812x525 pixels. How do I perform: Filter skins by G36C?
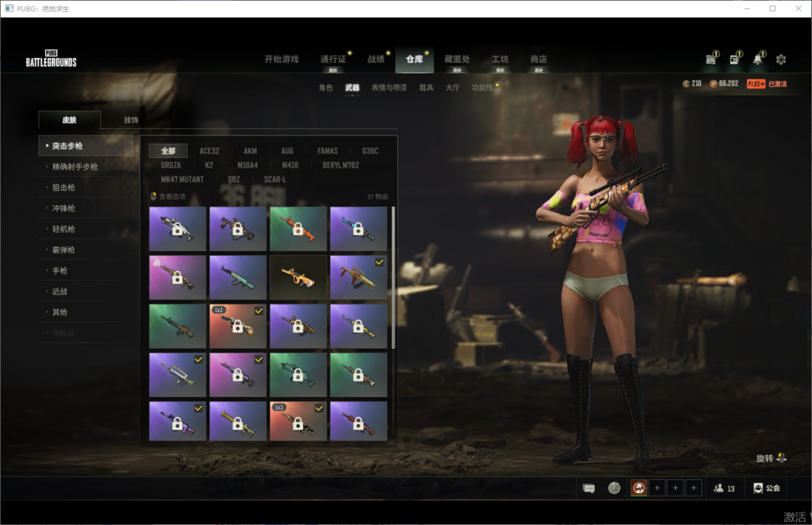370,151
